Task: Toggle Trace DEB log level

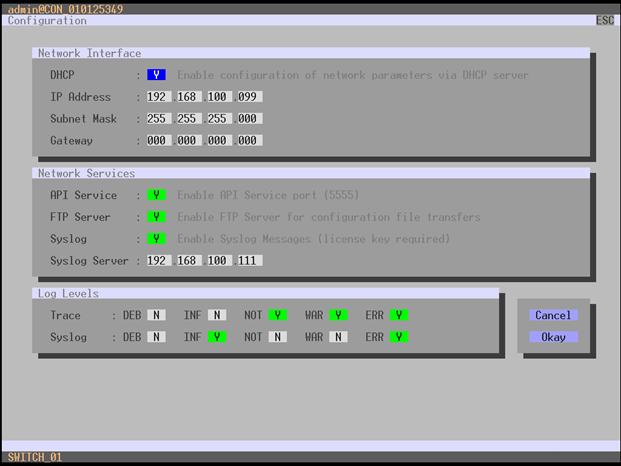Action: pos(156,315)
